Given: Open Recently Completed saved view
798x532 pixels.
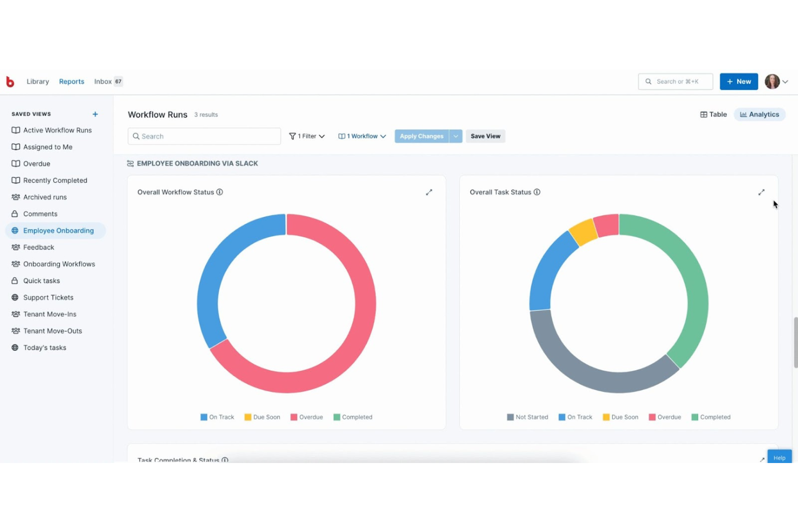Looking at the screenshot, I should click(56, 181).
